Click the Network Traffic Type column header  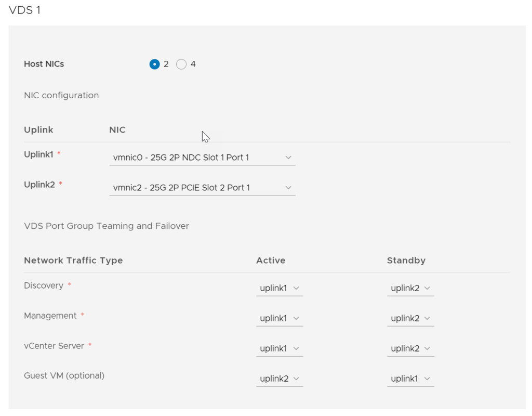click(x=73, y=261)
